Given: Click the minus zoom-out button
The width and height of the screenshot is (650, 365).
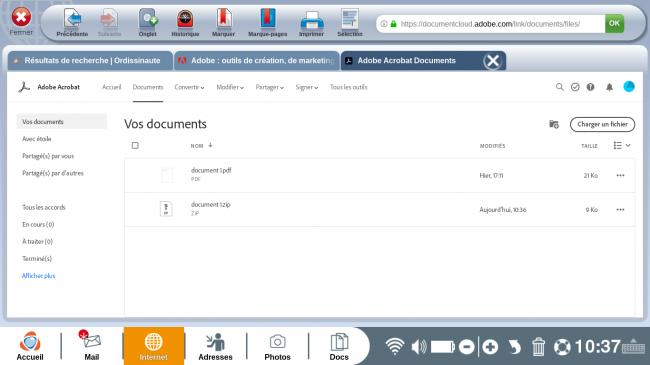Looking at the screenshot, I should (467, 347).
